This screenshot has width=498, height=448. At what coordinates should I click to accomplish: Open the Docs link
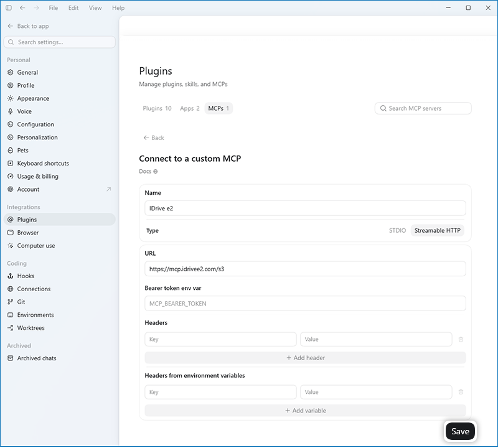148,172
